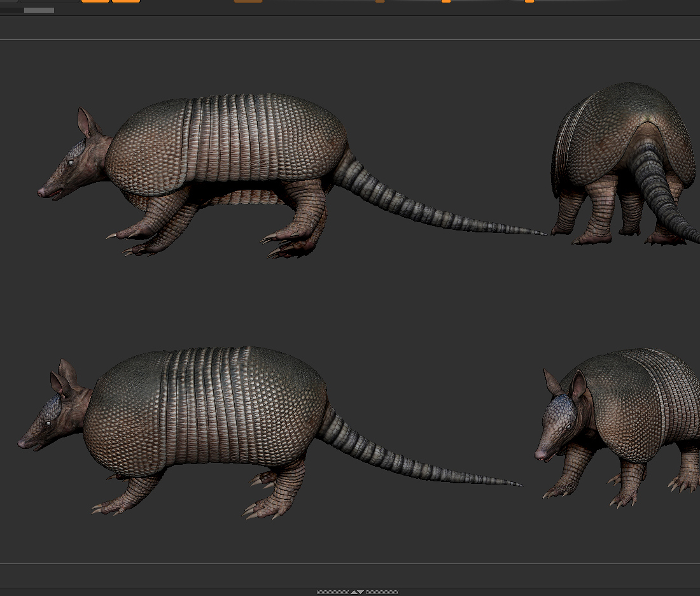This screenshot has height=596, width=700.
Task: Select the bottom side-view armadillo with rounded shell
Action: click(x=270, y=433)
